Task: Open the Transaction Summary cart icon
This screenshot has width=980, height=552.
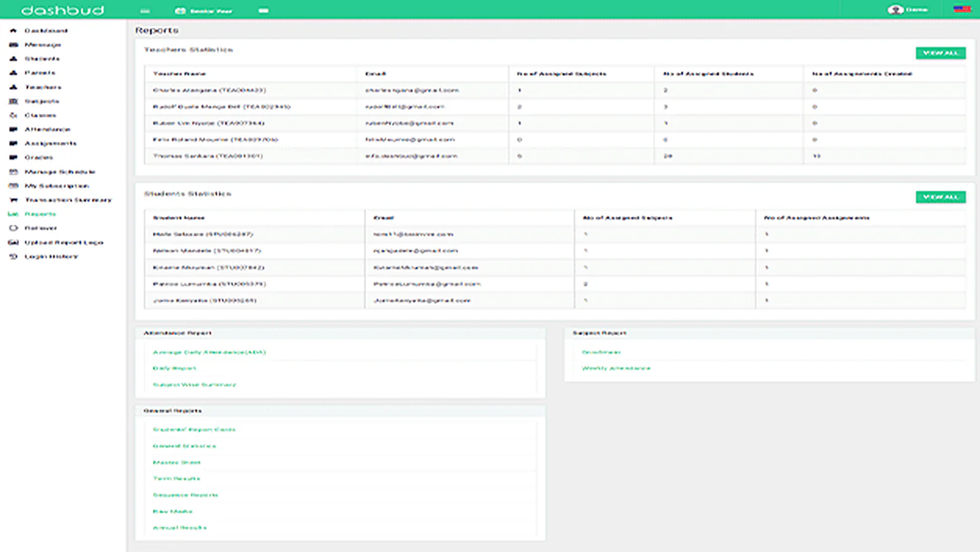Action: [x=13, y=200]
